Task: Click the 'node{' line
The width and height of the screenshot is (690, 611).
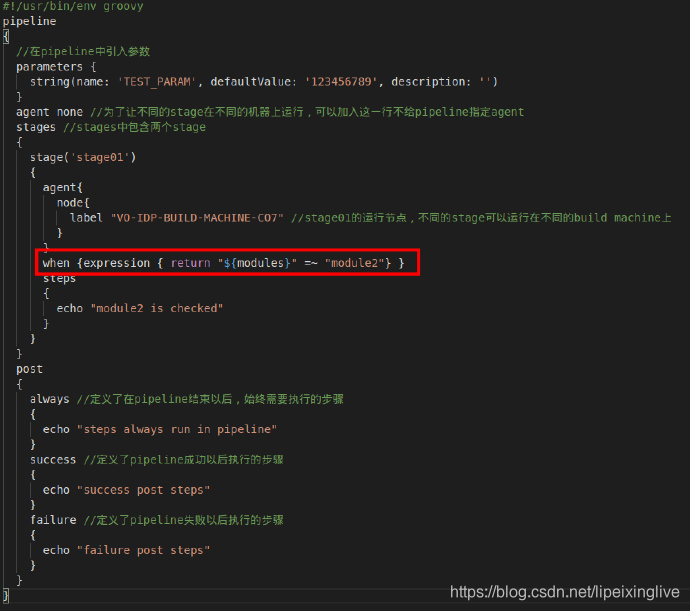Action: pyautogui.click(x=73, y=203)
